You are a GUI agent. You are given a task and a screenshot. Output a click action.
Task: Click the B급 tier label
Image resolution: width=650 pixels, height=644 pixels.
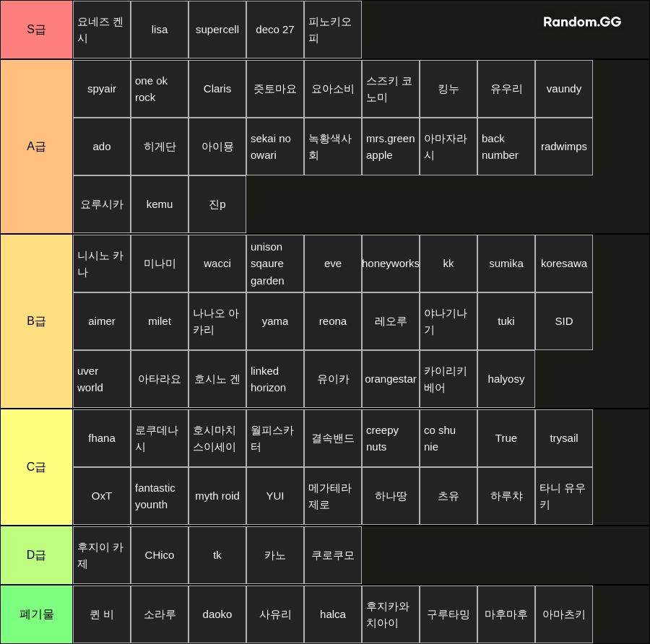(37, 321)
